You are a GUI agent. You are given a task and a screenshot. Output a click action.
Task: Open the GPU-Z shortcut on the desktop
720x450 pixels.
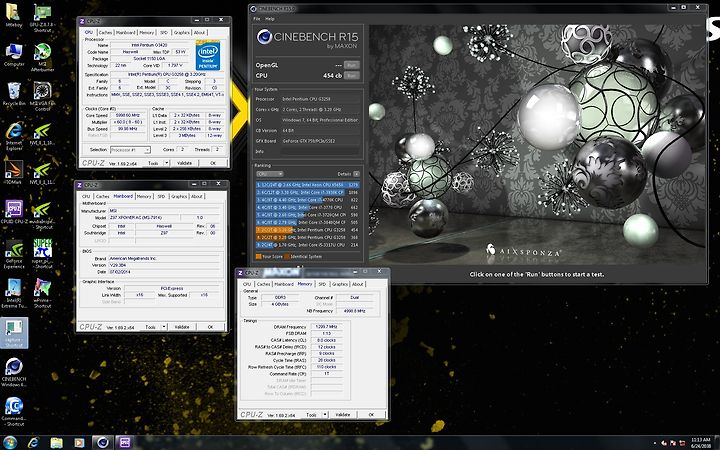[42, 17]
